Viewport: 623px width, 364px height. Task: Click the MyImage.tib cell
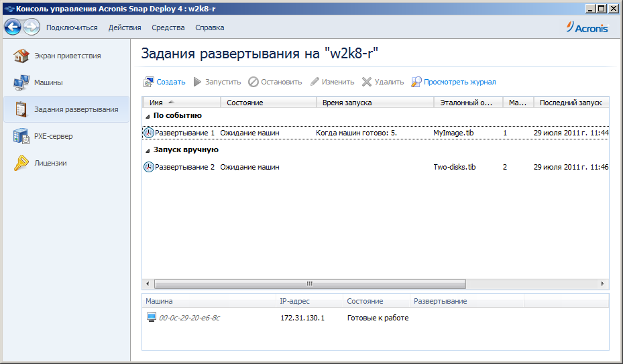click(x=453, y=133)
